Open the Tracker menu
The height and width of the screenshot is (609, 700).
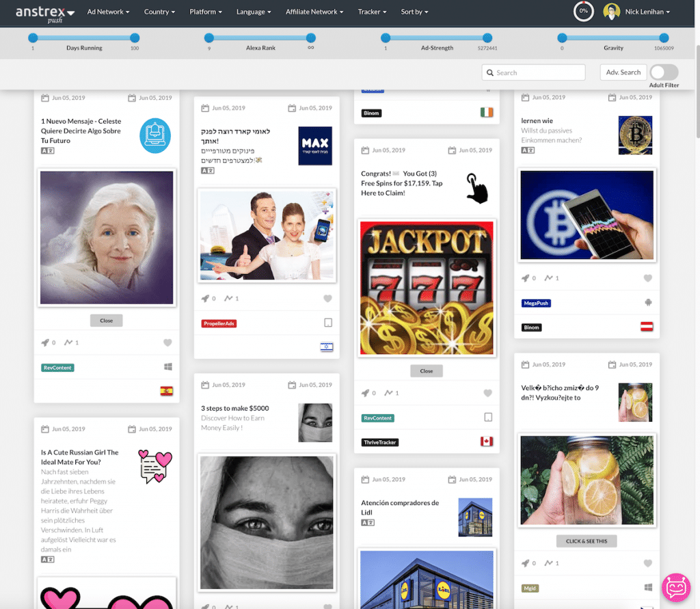(x=372, y=12)
